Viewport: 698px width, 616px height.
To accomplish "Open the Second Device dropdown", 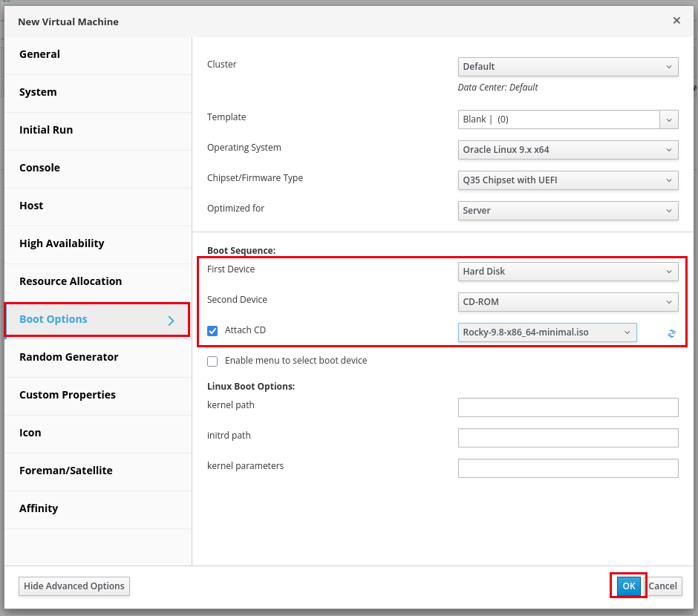I will [x=568, y=302].
